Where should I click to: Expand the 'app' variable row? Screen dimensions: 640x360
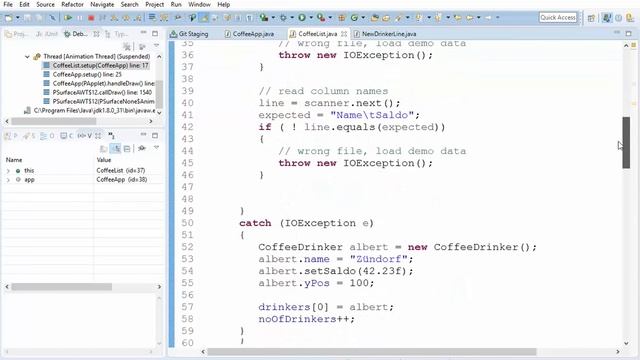tap(8, 180)
